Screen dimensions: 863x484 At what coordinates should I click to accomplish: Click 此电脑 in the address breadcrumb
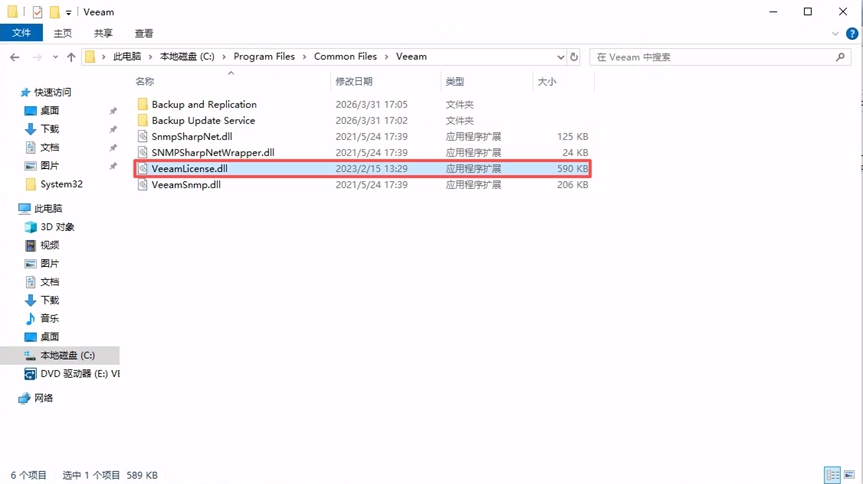[127, 56]
